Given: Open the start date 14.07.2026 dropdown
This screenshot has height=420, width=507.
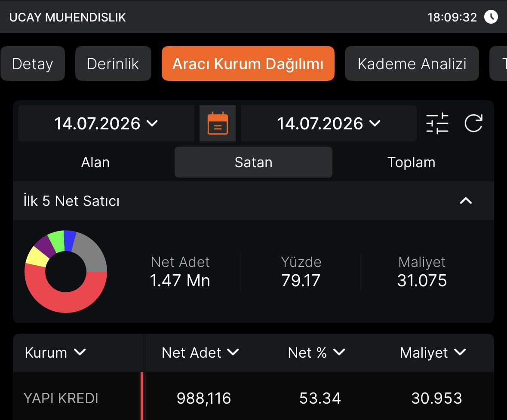Looking at the screenshot, I should 106,123.
